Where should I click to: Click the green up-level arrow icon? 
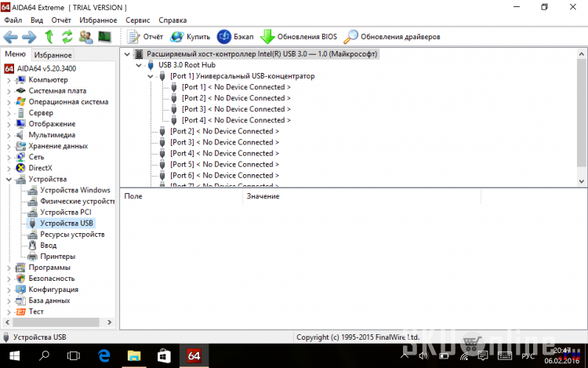49,37
